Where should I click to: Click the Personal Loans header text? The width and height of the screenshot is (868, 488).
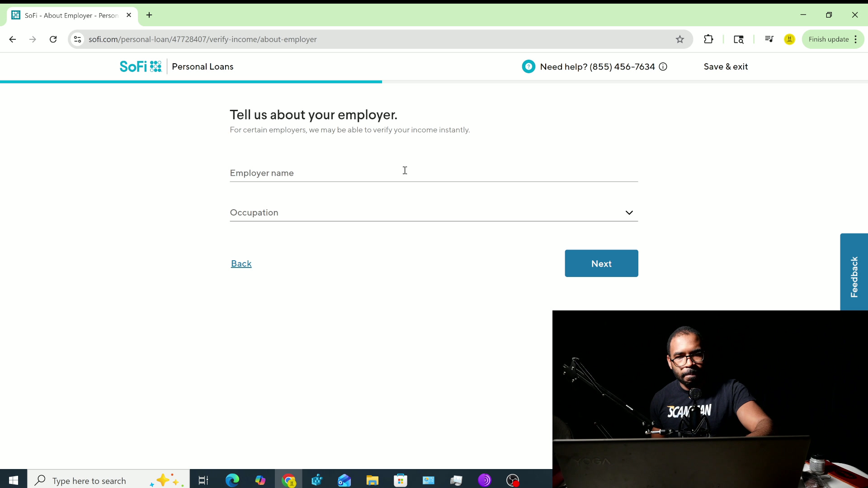[203, 66]
